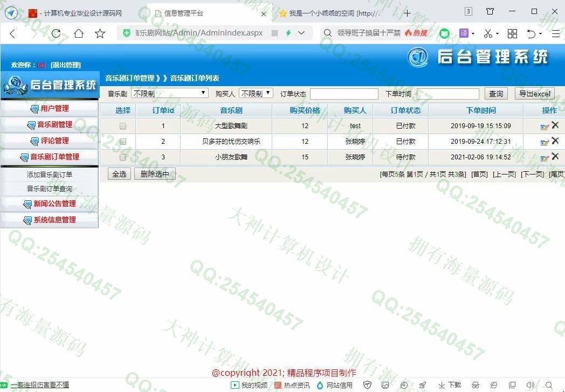Edit order 1 with edit icon
The height and width of the screenshot is (392, 565).
pos(545,127)
